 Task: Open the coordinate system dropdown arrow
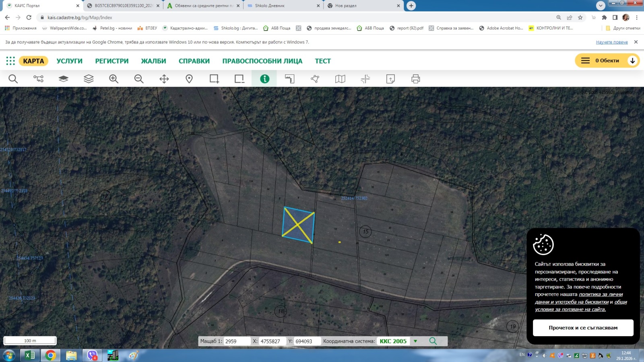pyautogui.click(x=415, y=341)
